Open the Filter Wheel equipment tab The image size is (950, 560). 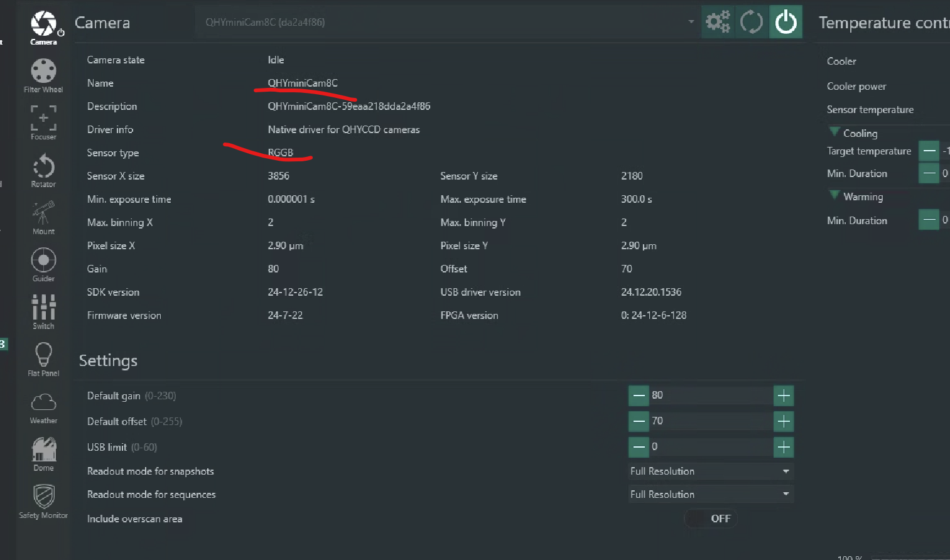[43, 75]
